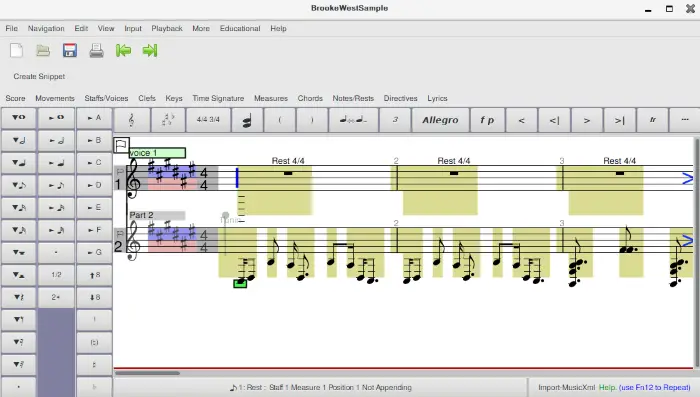Click the Part 2 staff label

157,215
